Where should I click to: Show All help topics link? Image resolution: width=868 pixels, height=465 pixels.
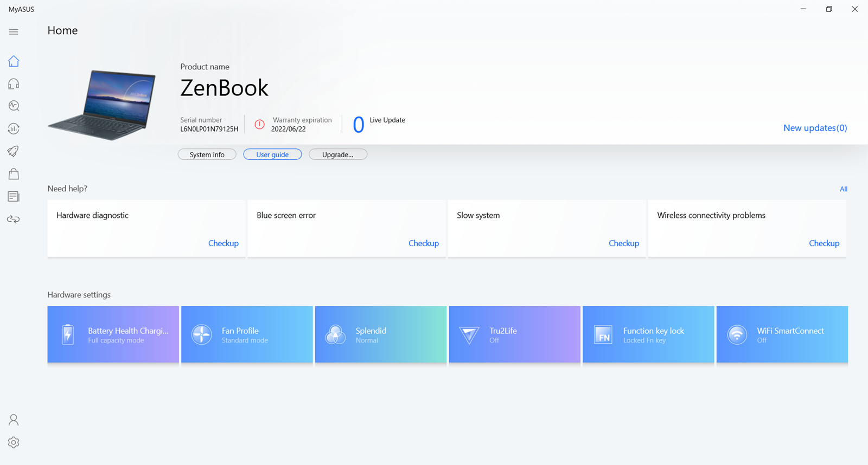point(844,189)
